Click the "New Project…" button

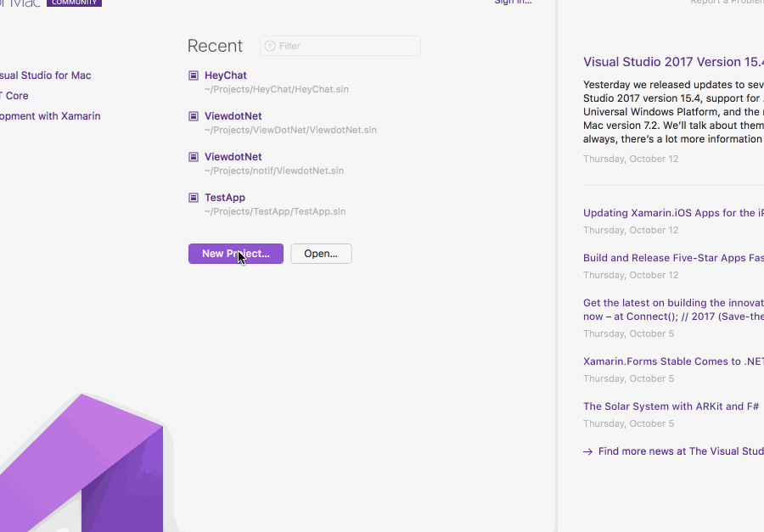235,254
